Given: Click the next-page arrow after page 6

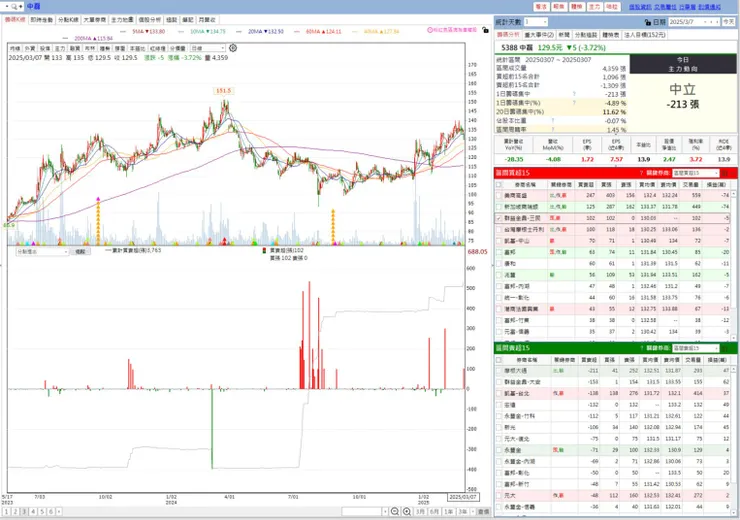Looking at the screenshot, I should [59, 512].
